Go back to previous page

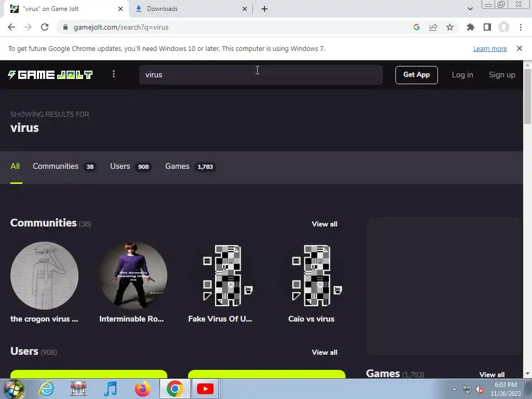coord(11,27)
